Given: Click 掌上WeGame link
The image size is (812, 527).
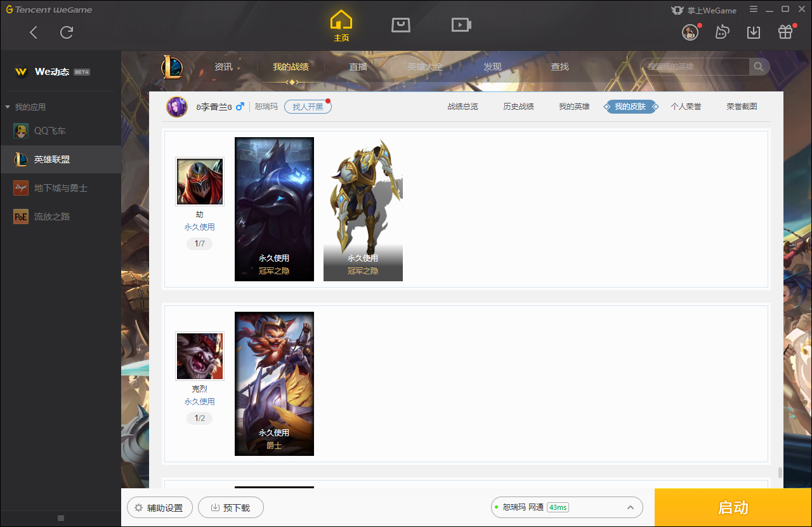Looking at the screenshot, I should coord(704,10).
